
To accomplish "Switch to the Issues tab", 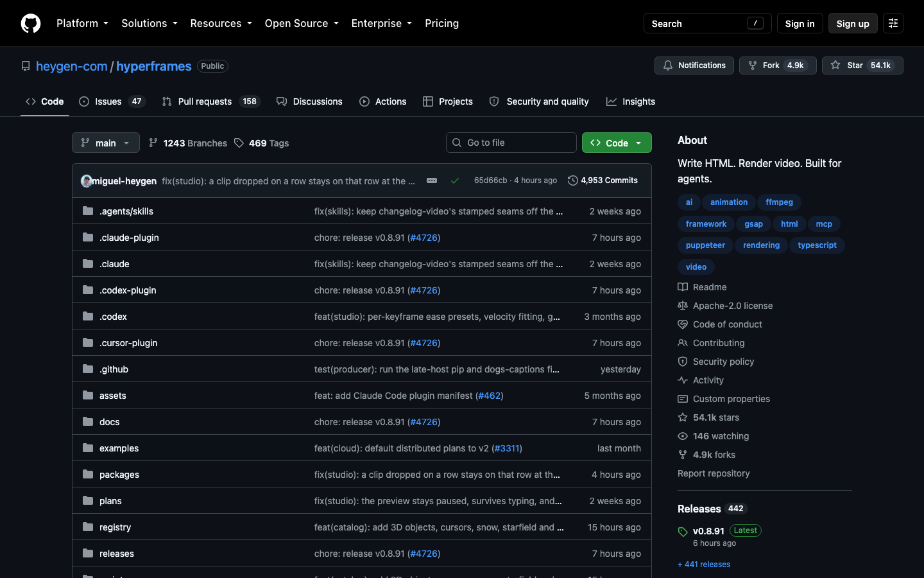I will [112, 101].
